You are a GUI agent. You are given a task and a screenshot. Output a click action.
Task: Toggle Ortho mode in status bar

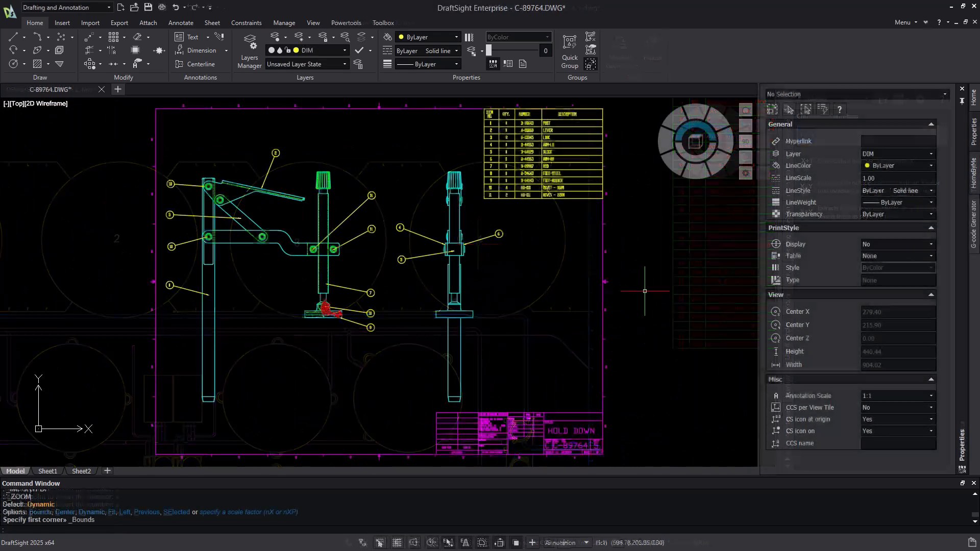pyautogui.click(x=413, y=542)
